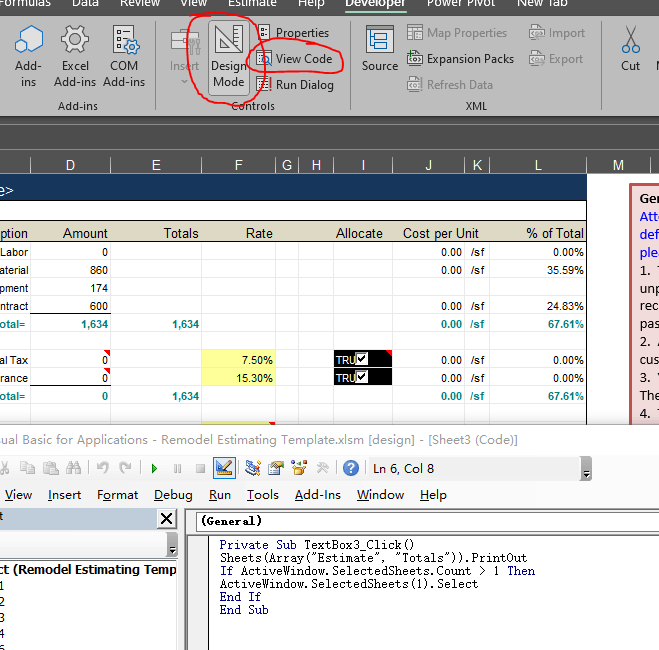659x650 pixels.
Task: Click the Paste icon in VBA toolbar
Action: [51, 468]
